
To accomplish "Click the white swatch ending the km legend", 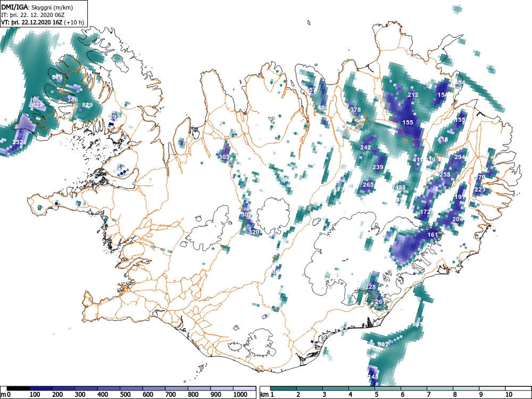I will click(518, 388).
